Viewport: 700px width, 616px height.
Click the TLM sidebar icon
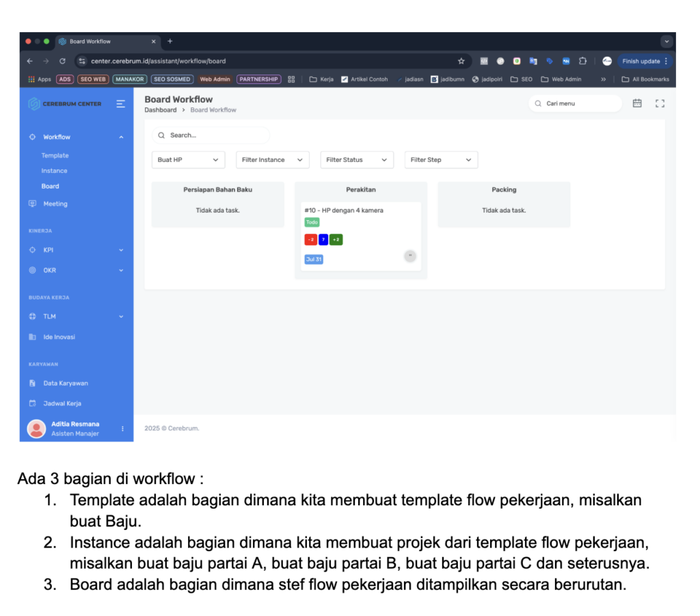[32, 317]
